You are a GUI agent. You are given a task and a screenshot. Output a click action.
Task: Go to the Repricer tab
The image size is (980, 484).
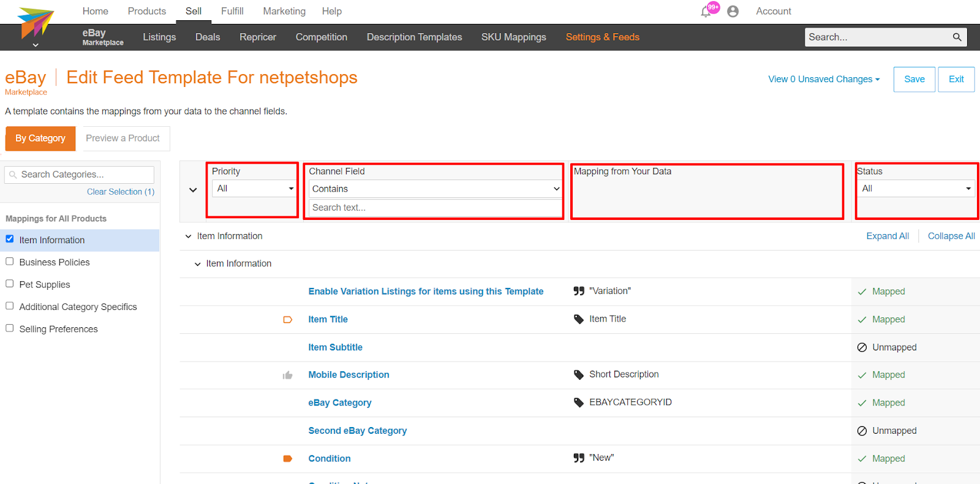pyautogui.click(x=258, y=37)
